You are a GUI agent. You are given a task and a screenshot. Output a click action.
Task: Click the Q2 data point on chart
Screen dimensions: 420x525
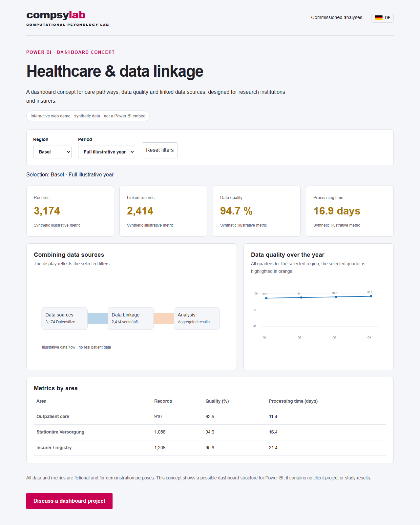(x=301, y=297)
